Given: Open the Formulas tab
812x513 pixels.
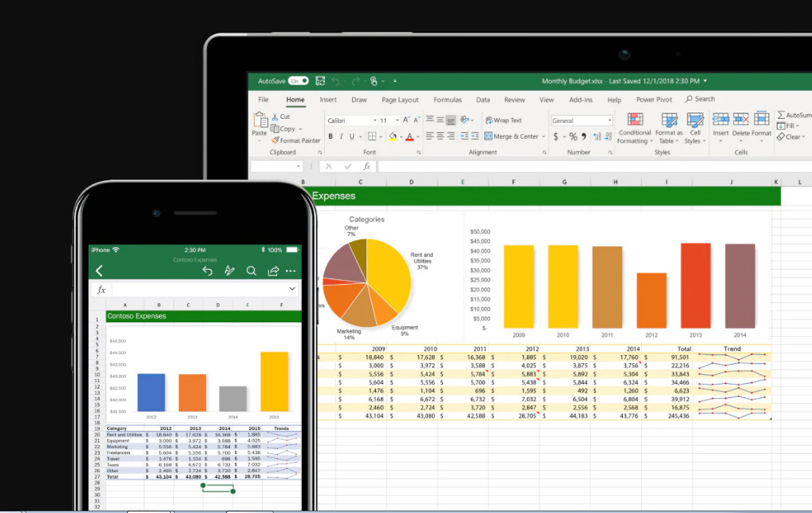Looking at the screenshot, I should click(x=447, y=100).
